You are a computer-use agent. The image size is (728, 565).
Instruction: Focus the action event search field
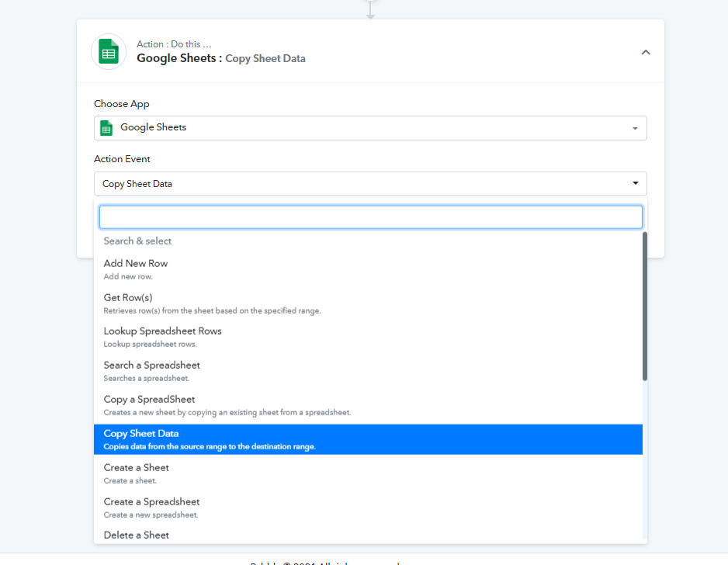[x=370, y=217]
